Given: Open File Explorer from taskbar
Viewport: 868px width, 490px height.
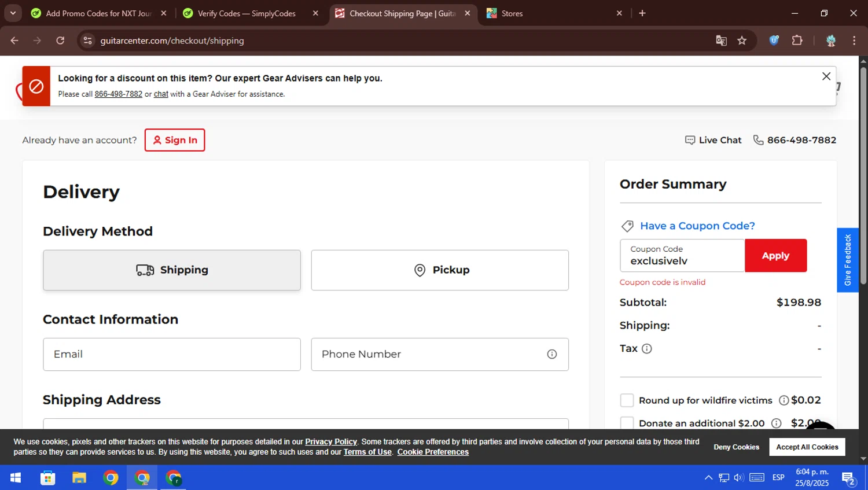Looking at the screenshot, I should coord(79,478).
